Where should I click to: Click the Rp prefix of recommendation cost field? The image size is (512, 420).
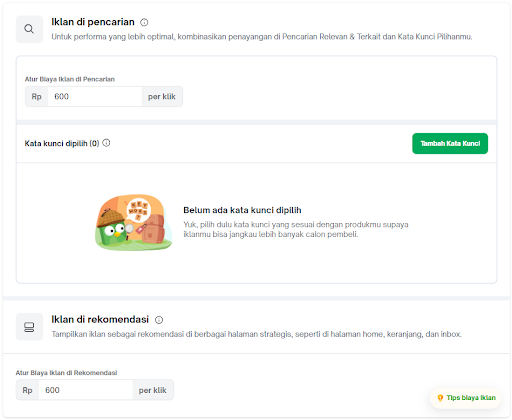coord(27,390)
